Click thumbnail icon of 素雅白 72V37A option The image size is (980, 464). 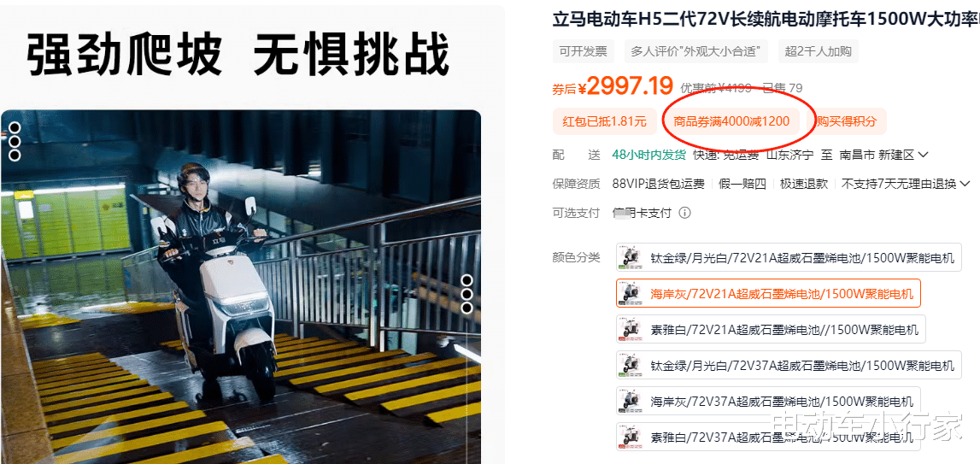tap(631, 437)
